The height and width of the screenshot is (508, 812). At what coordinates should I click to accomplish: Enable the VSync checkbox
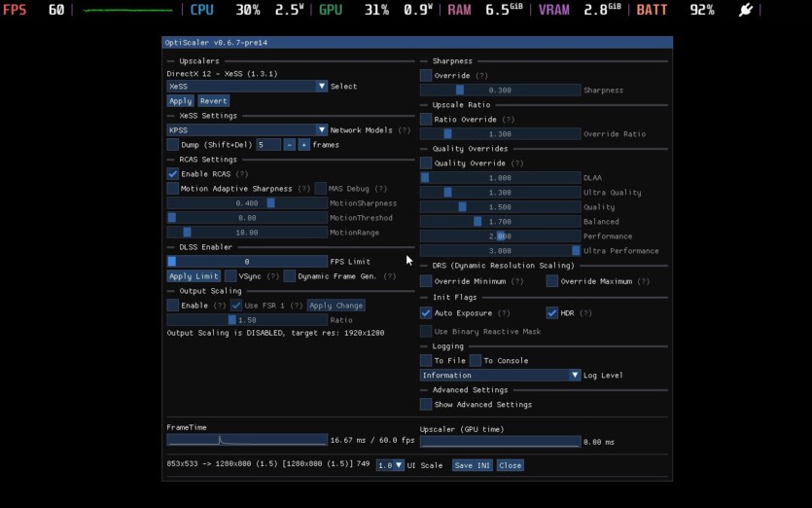[x=230, y=275]
